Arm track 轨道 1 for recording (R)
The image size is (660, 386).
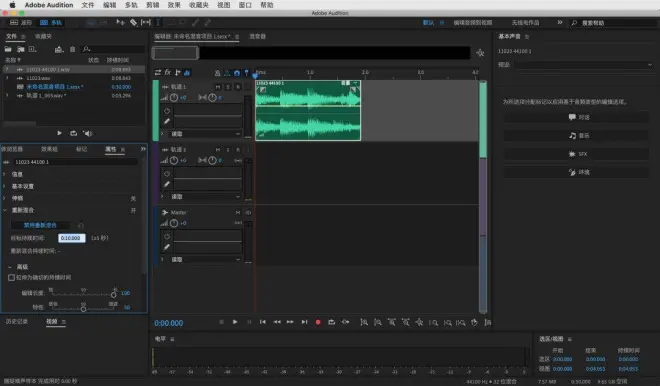click(x=238, y=87)
